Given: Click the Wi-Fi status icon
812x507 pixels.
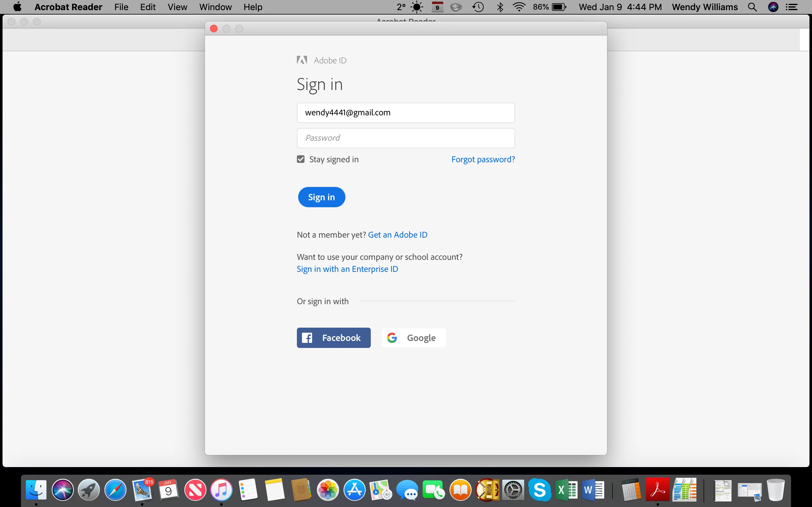Looking at the screenshot, I should click(x=519, y=7).
